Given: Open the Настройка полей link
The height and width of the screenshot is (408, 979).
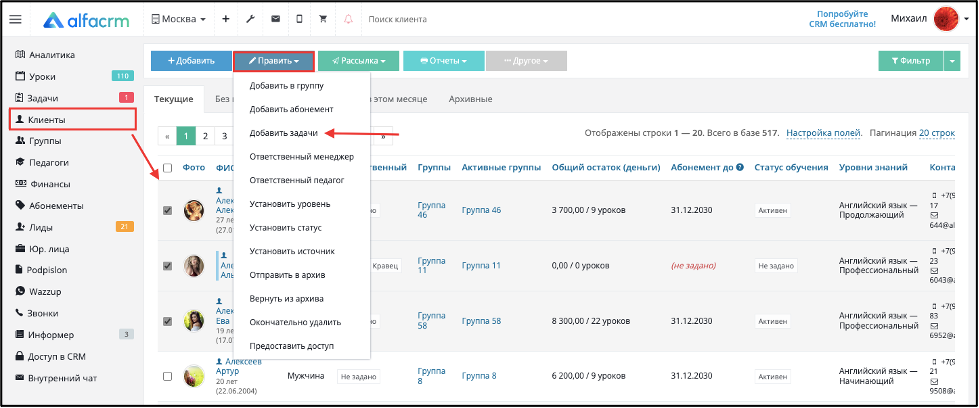Looking at the screenshot, I should [x=824, y=133].
